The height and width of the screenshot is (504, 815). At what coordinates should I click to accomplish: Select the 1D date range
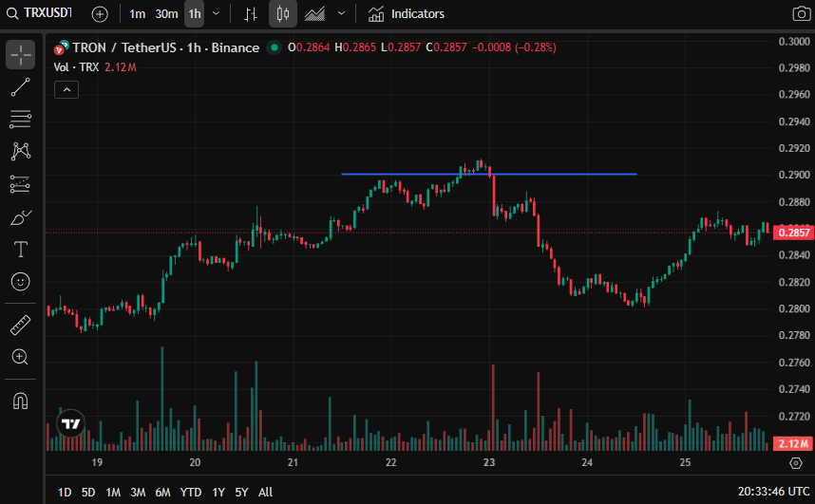point(65,492)
